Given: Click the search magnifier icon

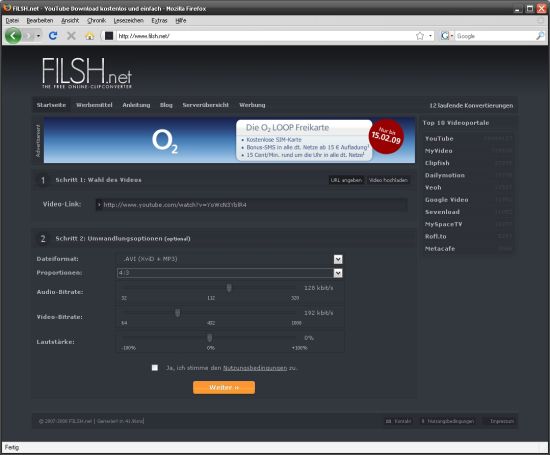Looking at the screenshot, I should 540,36.
